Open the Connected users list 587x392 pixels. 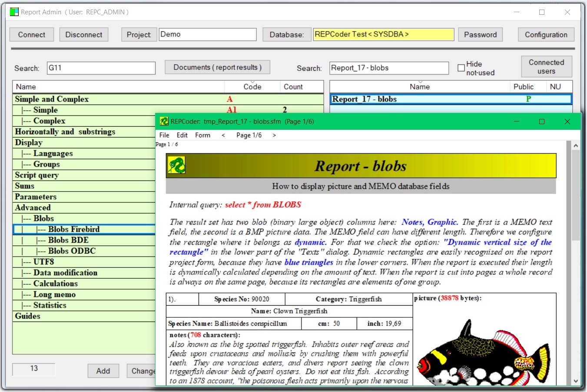[547, 66]
